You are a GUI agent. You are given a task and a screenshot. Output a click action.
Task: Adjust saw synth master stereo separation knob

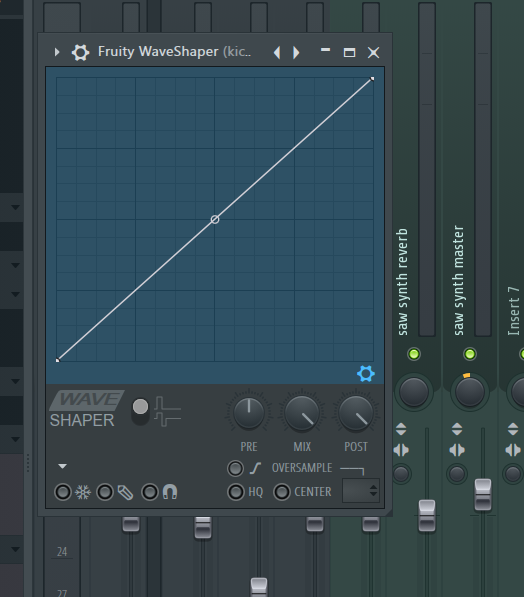click(457, 474)
